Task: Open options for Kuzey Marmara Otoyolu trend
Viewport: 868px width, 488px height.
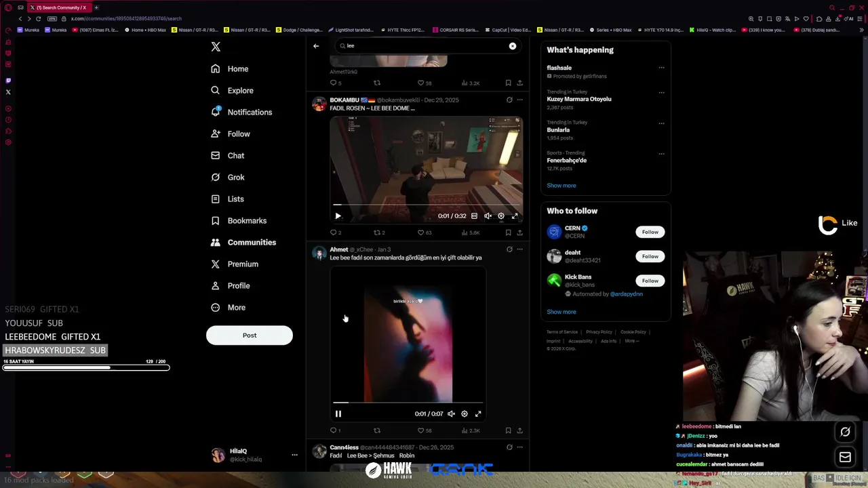Action: tap(661, 93)
